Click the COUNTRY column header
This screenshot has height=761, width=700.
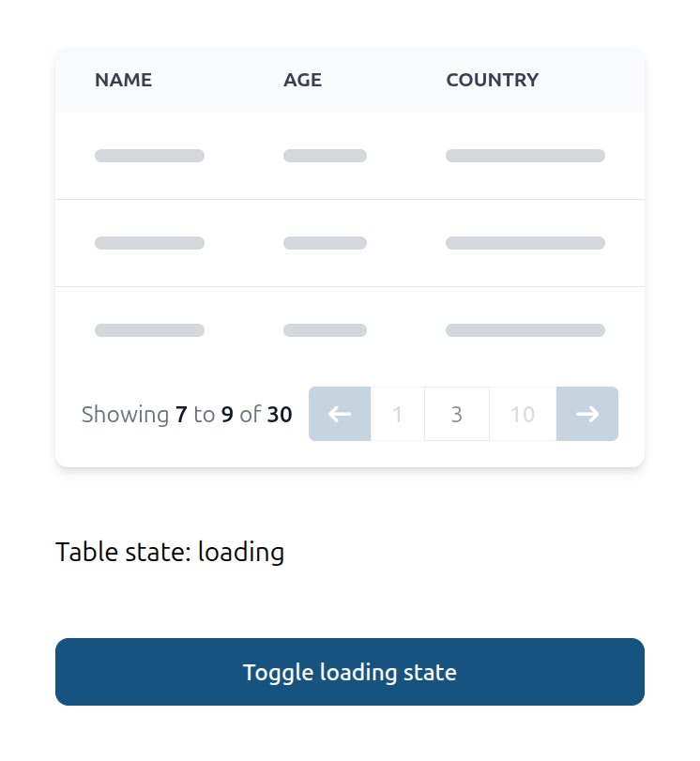click(x=492, y=80)
